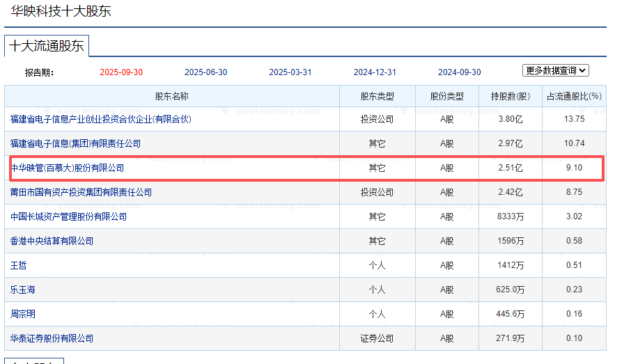The image size is (638, 364).
Task: Open 中华映管(百慕大)股份有限公司 shareholder link
Action: tap(67, 168)
